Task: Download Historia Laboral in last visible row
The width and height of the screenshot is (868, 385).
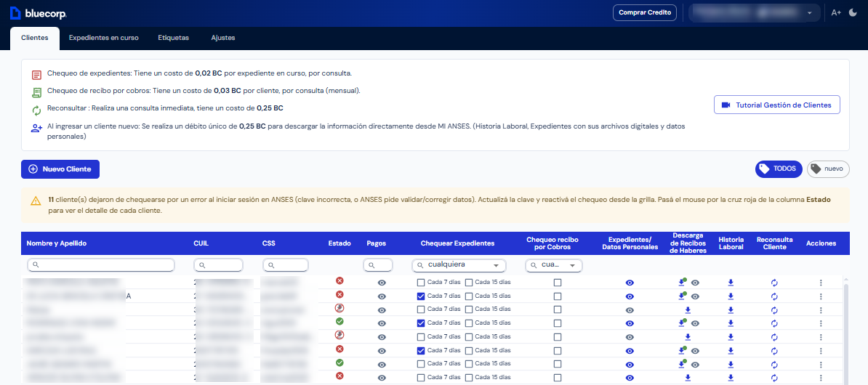Action: (x=731, y=378)
